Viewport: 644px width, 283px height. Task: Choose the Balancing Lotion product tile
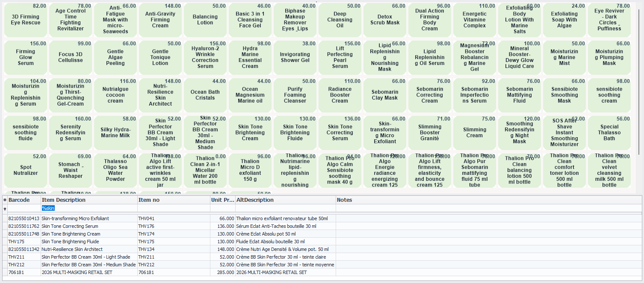tap(205, 20)
